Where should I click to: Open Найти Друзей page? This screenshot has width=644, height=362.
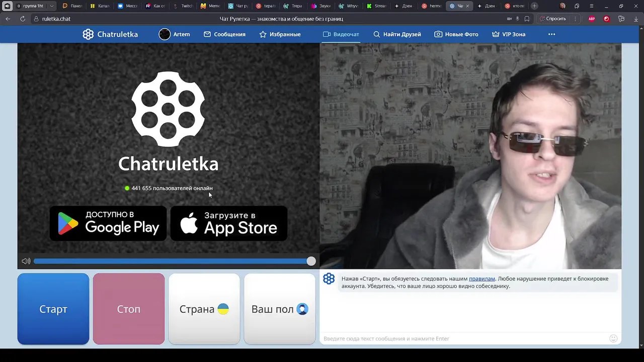(397, 34)
